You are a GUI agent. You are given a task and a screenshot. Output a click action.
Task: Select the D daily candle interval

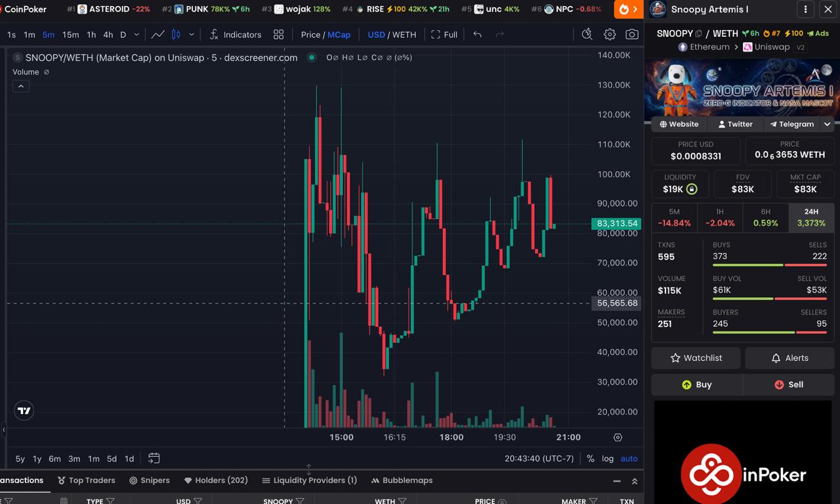[123, 35]
